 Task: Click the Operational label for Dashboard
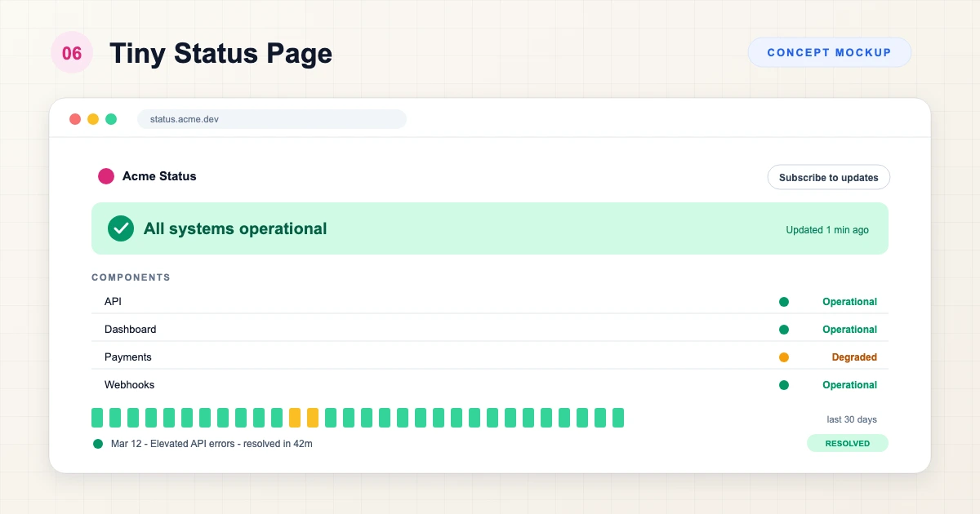pos(849,330)
